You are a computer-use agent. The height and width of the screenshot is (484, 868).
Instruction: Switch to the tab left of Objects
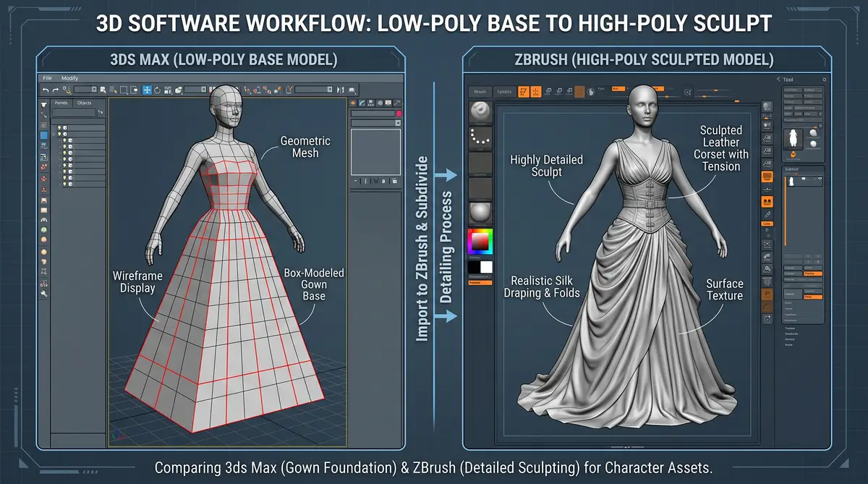pos(61,103)
